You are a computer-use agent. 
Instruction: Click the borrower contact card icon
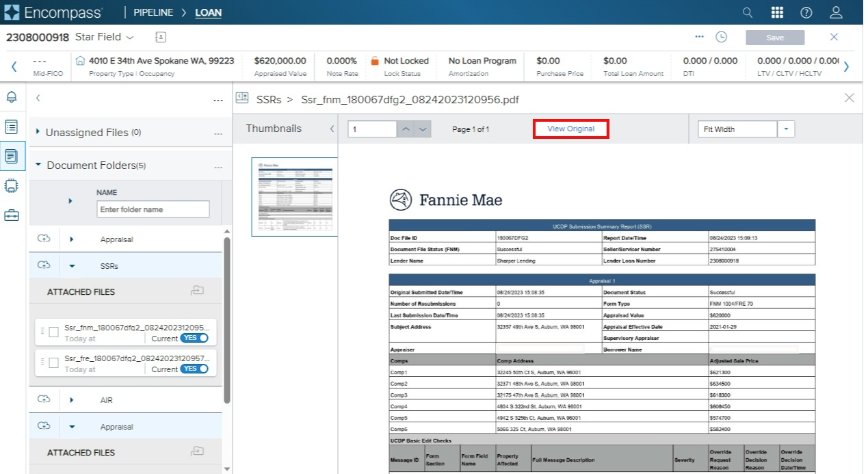(161, 37)
